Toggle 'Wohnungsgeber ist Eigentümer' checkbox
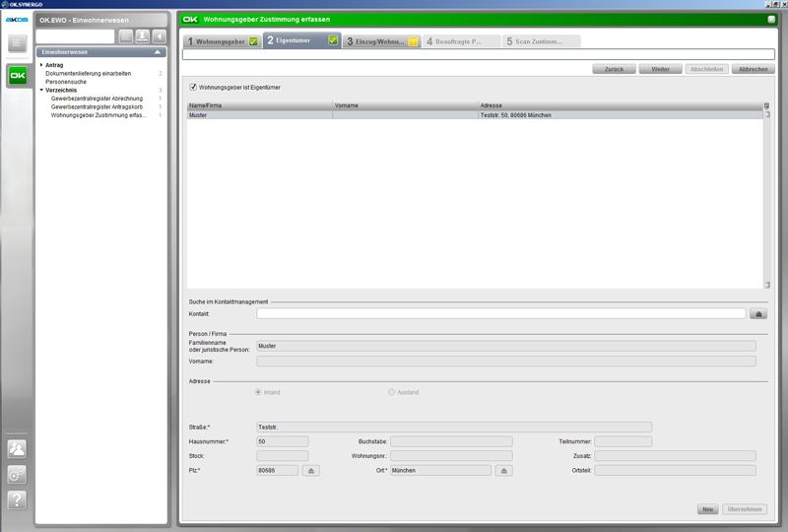This screenshot has width=788, height=532. click(x=193, y=88)
